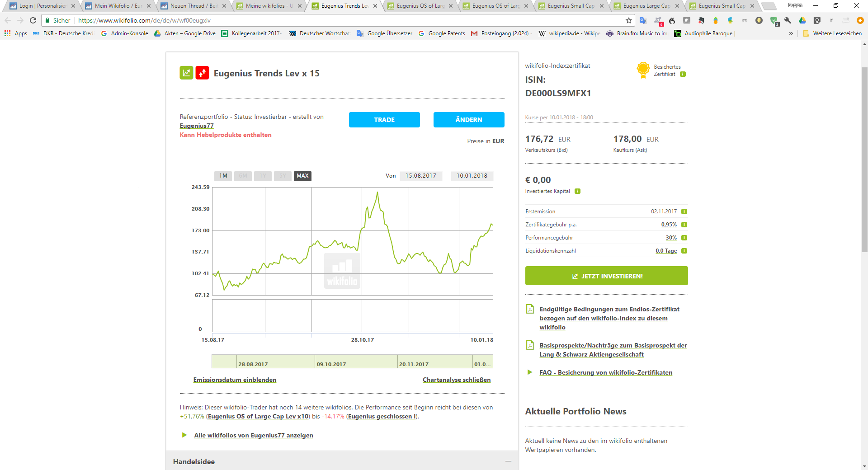Click the TRADE button
Viewport: 868px width, 470px height.
pyautogui.click(x=384, y=120)
